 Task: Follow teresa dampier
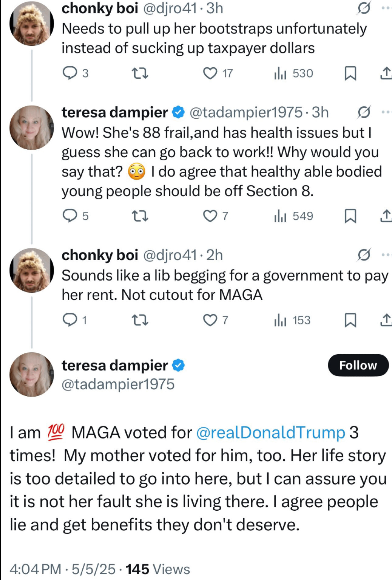(358, 365)
